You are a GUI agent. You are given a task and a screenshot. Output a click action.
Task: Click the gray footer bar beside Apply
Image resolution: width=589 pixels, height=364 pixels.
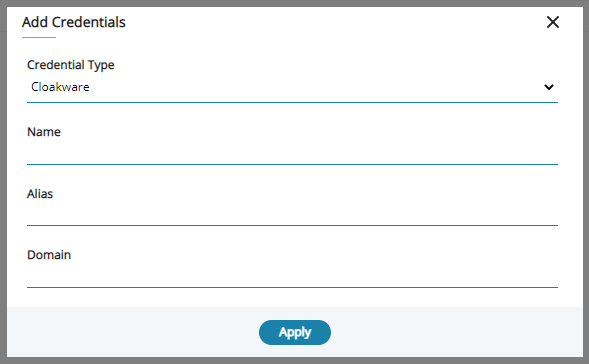pyautogui.click(x=451, y=332)
